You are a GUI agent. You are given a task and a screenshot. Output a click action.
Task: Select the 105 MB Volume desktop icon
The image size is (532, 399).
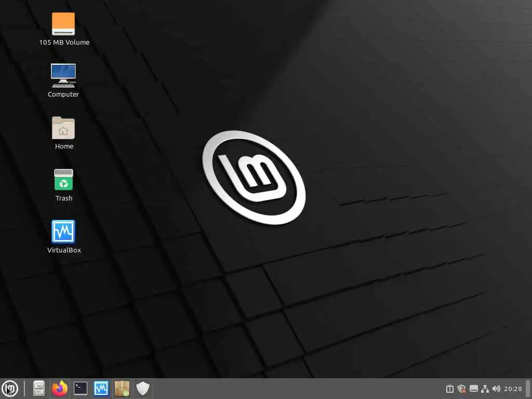click(x=64, y=29)
